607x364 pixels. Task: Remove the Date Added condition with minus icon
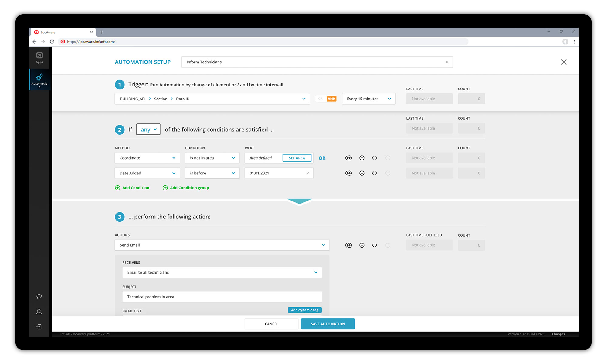click(x=362, y=173)
